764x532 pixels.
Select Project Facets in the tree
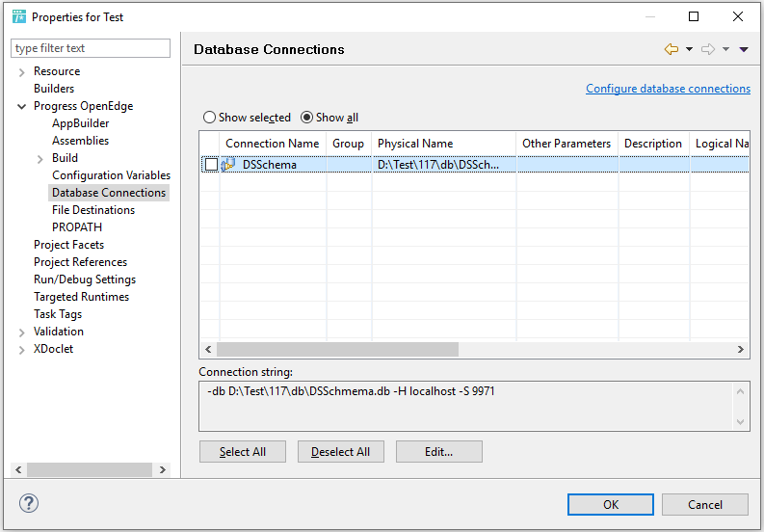click(68, 245)
